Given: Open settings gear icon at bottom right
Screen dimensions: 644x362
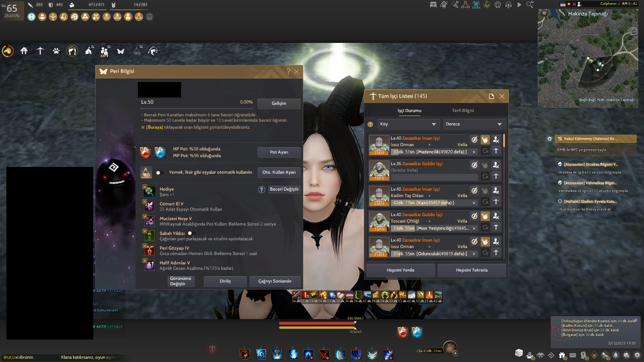Looking at the screenshot, I should tap(637, 355).
